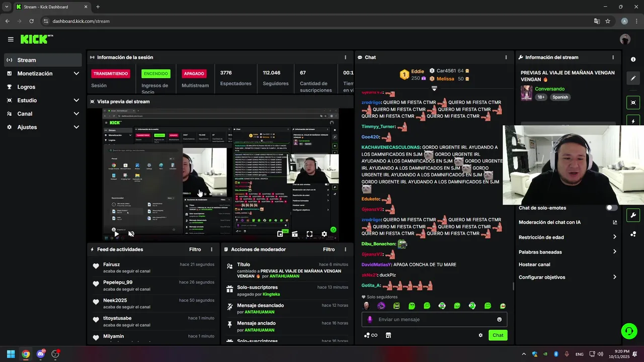Open stream info panel three-dot menu
Viewport: 644px width, 362px height.
pyautogui.click(x=613, y=57)
